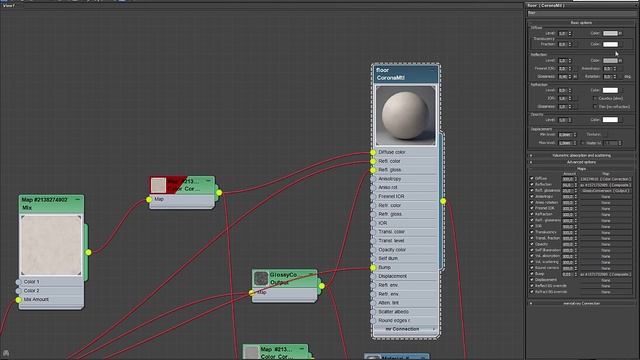Disable the Diffuse map checkbox

coord(531,178)
